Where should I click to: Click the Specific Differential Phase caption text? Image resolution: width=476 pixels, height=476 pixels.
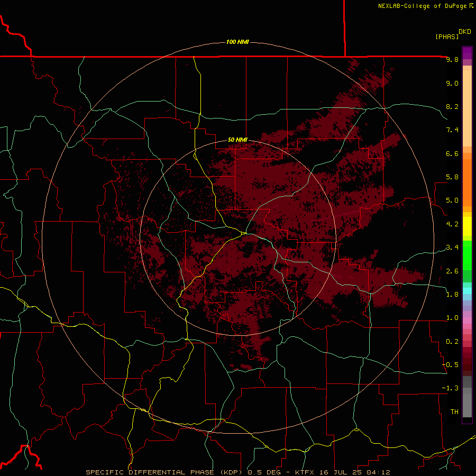coord(165,472)
